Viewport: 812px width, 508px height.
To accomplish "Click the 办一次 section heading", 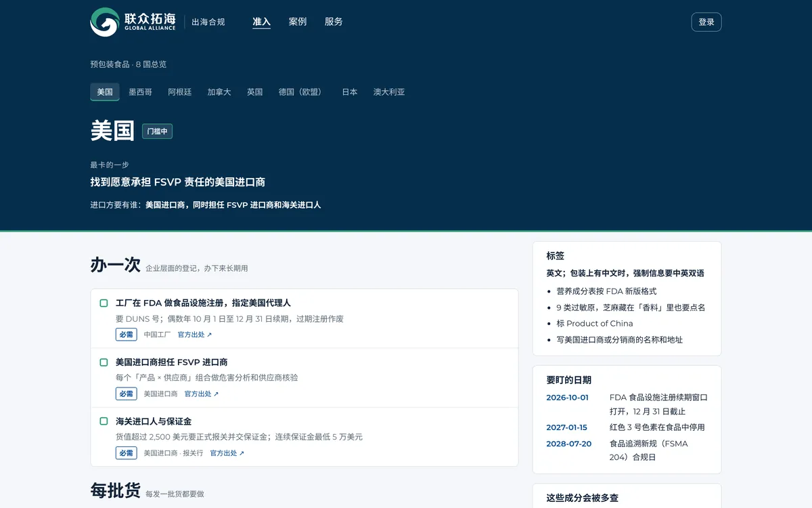I will pos(116,265).
